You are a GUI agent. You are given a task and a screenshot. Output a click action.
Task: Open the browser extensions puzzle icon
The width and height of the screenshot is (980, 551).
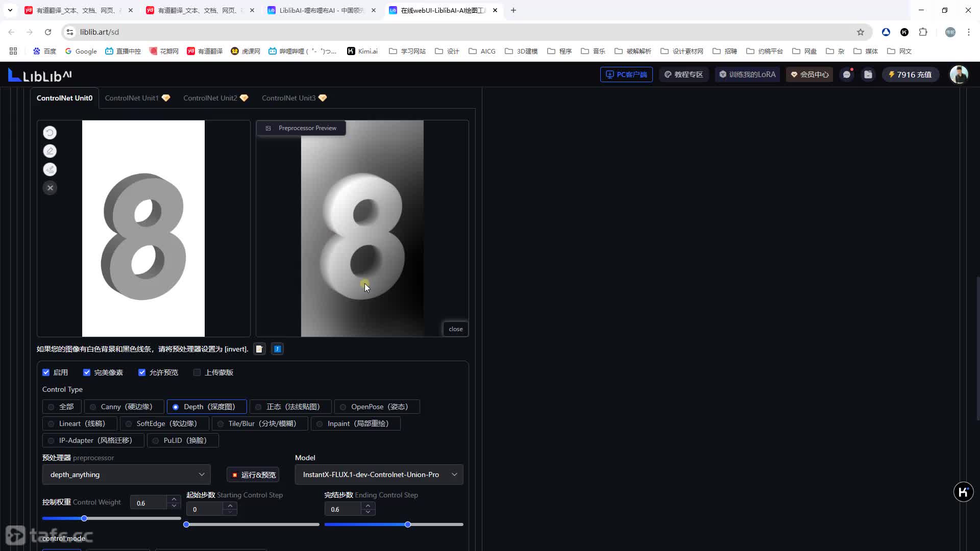(x=923, y=32)
